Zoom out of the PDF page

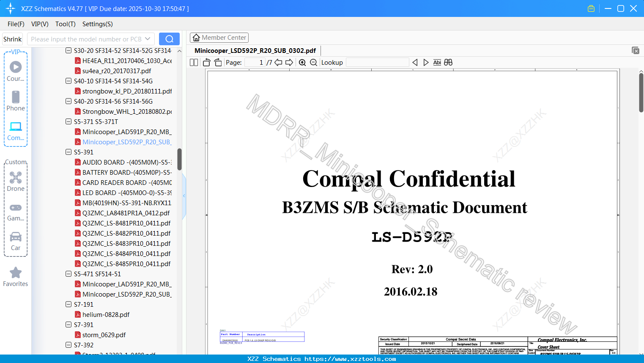tap(313, 62)
